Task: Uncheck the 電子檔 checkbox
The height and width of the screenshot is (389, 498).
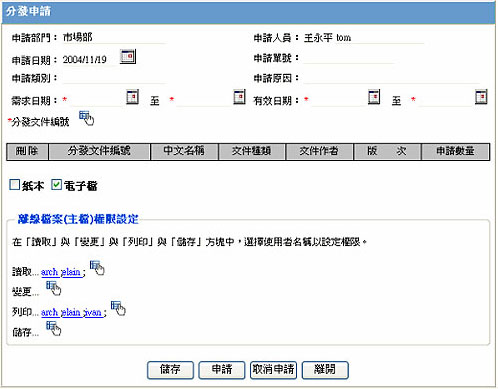Action: (56, 185)
